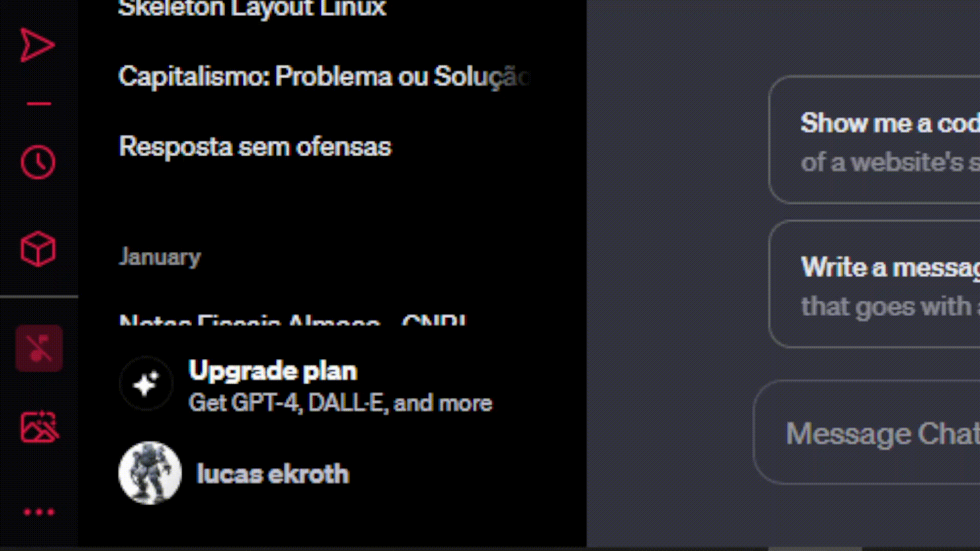Open the Skeleton Layout Linux chat
This screenshot has width=980, height=551.
click(252, 8)
